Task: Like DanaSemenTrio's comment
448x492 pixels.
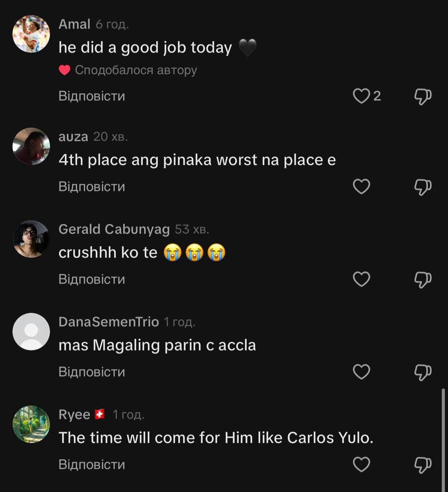Action: pos(361,372)
